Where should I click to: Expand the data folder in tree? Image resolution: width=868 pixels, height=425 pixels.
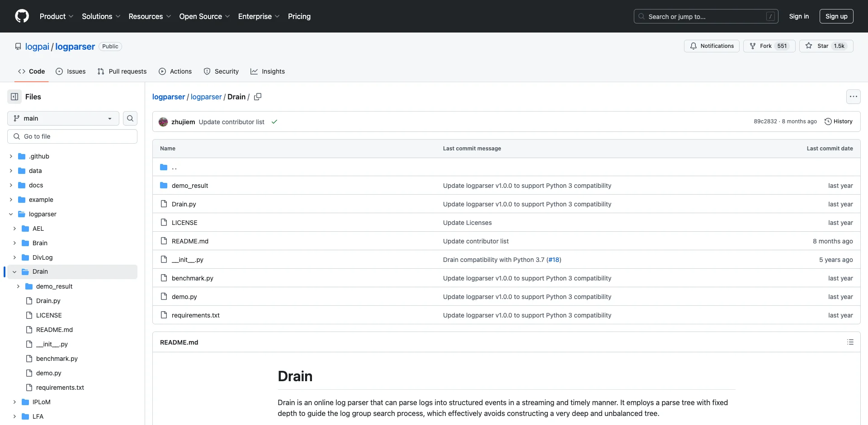11,171
